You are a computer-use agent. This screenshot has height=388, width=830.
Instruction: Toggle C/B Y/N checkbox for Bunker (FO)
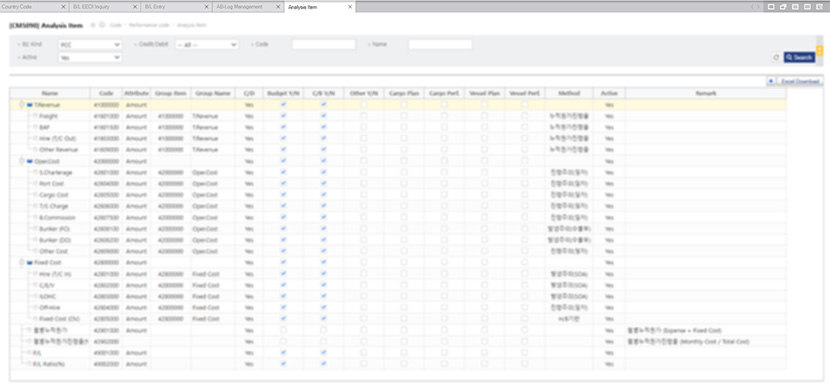click(323, 229)
